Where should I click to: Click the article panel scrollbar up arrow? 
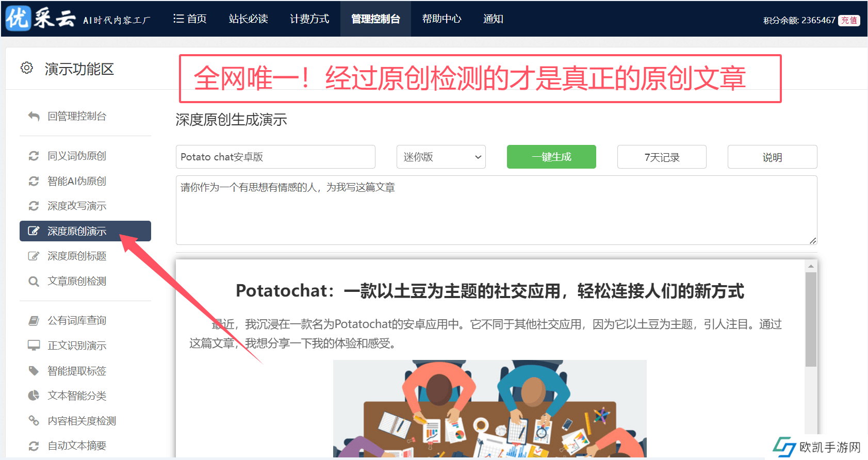(x=811, y=266)
